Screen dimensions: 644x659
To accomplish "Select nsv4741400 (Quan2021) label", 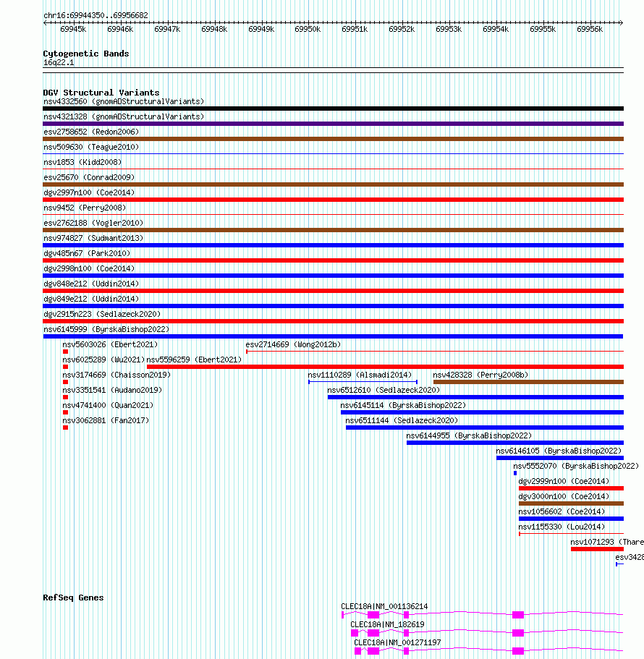I will point(108,404).
